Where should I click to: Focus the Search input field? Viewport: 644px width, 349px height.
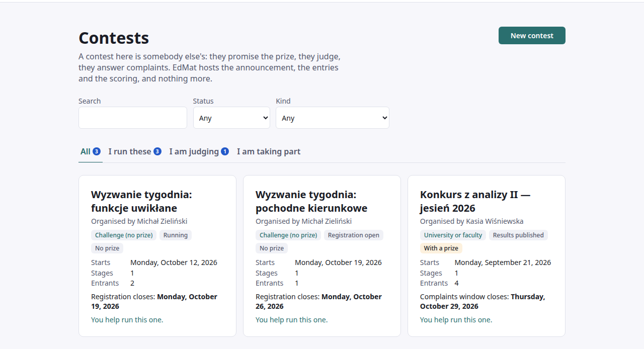pos(133,118)
